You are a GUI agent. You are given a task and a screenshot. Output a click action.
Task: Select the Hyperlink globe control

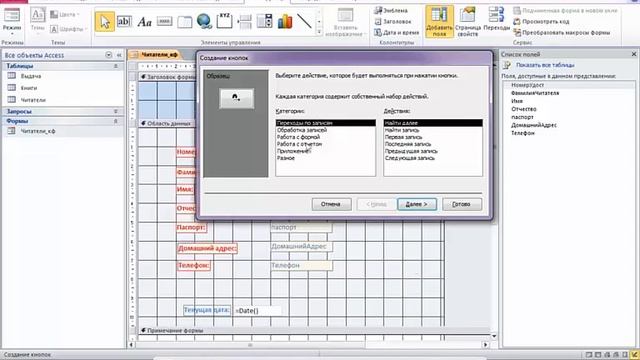pyautogui.click(x=204, y=21)
